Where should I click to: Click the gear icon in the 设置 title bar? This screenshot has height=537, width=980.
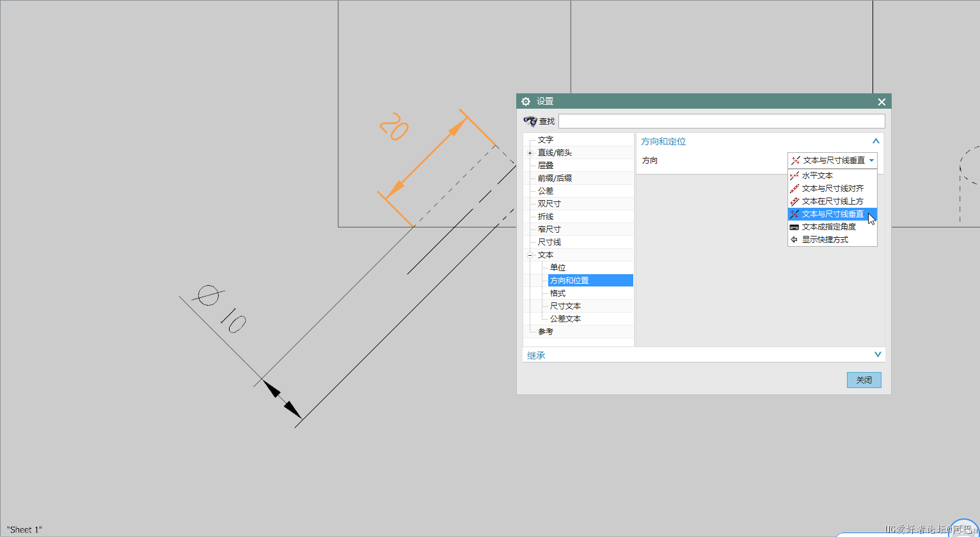pos(526,102)
